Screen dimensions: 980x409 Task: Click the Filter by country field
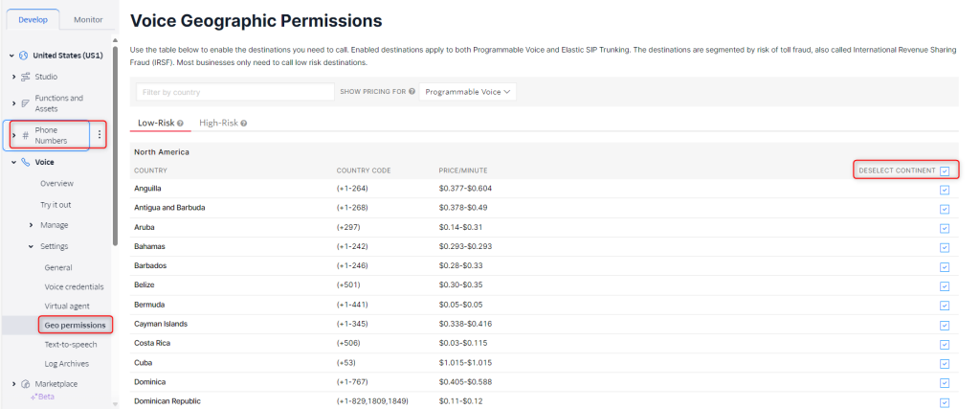pyautogui.click(x=234, y=92)
